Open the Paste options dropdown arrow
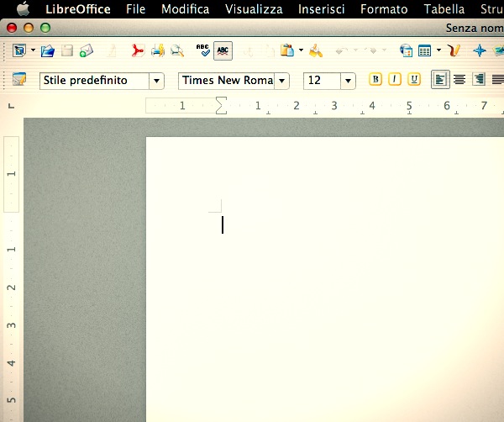Image resolution: width=504 pixels, height=422 pixels. [301, 50]
